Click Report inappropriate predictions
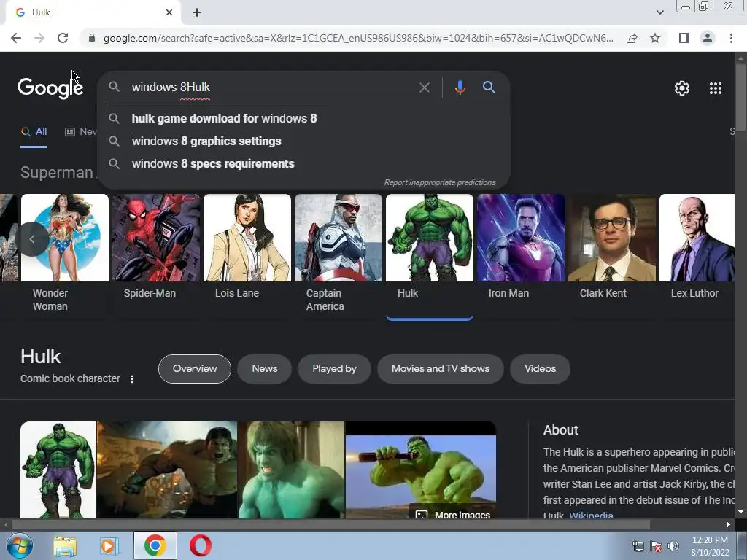747x560 pixels. 440,182
